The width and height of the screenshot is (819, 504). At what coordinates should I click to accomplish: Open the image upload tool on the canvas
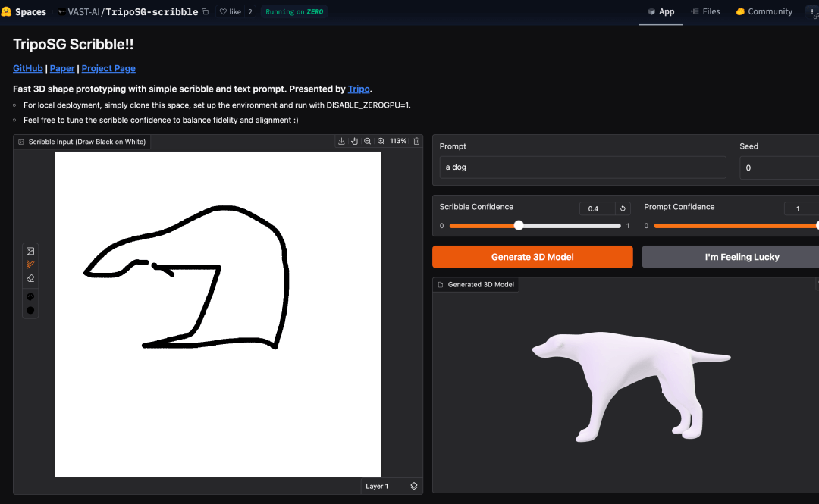(x=30, y=250)
